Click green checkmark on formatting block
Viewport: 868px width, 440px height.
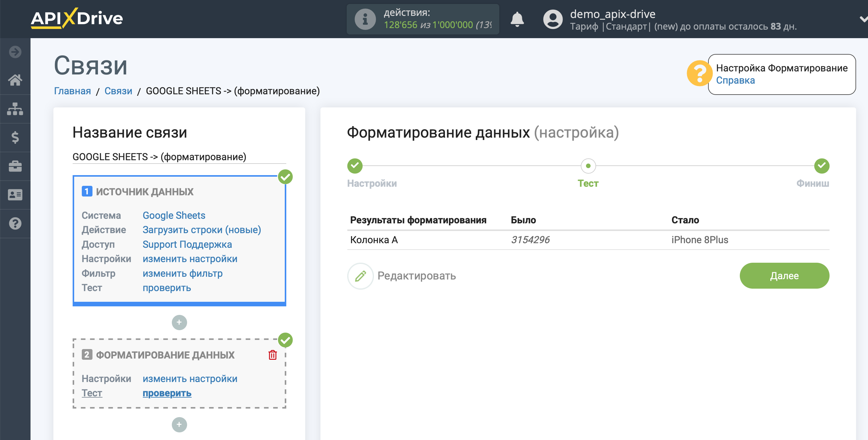285,340
